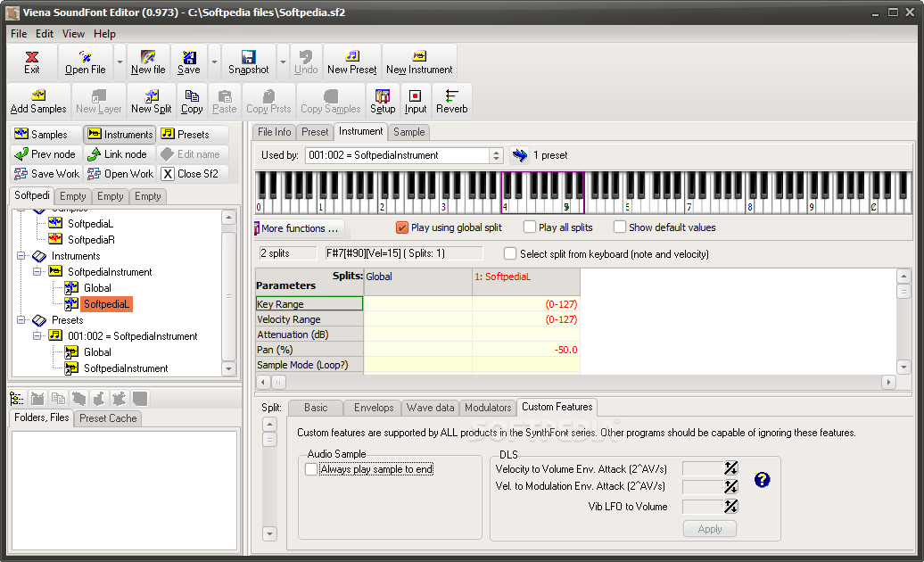Open the View menu
This screenshot has width=924, height=562.
click(73, 34)
